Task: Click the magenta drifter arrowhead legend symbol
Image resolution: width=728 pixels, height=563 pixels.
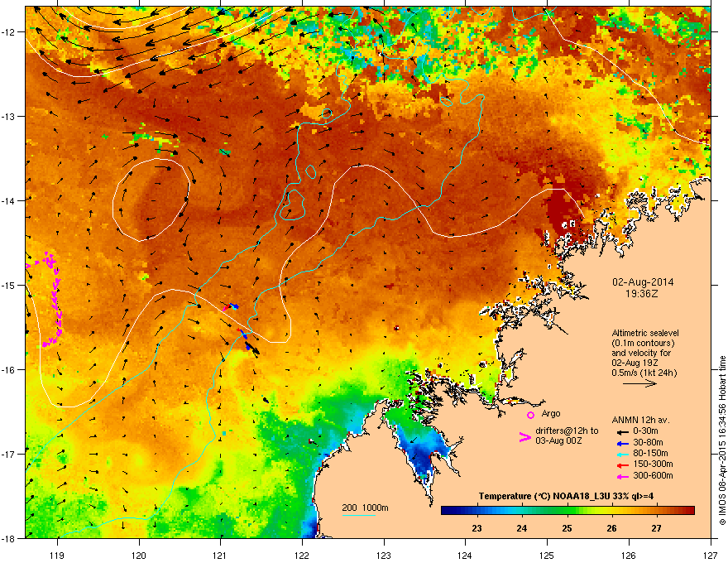Action: pyautogui.click(x=524, y=437)
